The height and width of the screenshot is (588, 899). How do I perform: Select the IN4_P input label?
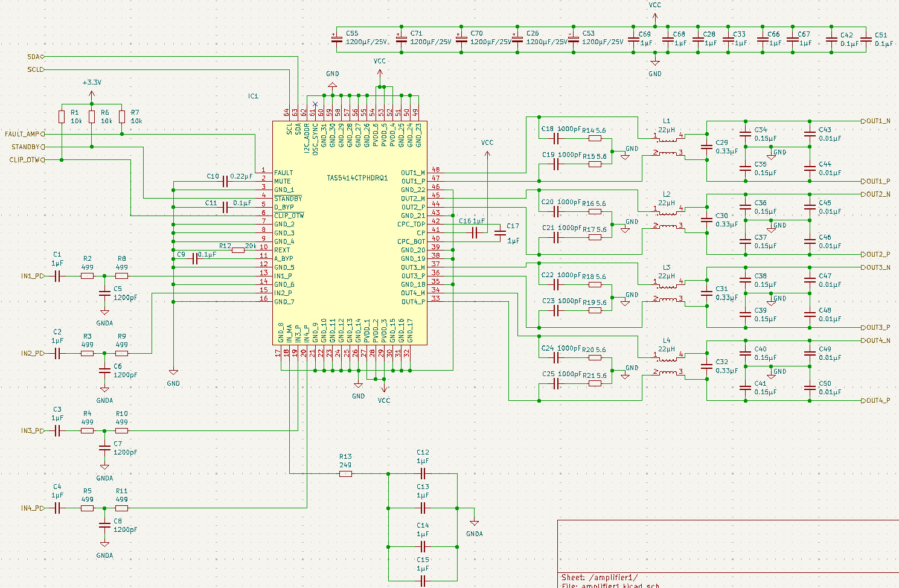coord(33,508)
